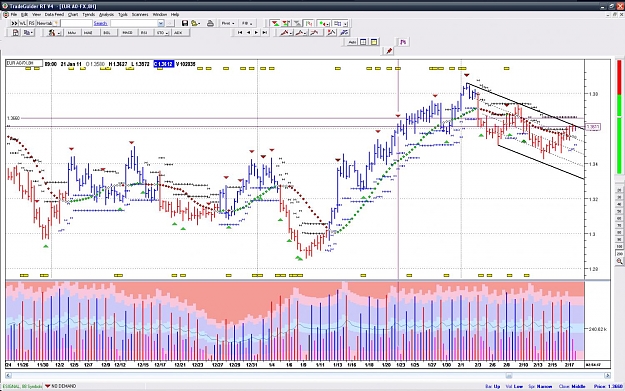Viewport: 625px width, 391px height.
Task: Open the first red trend line dropdown
Action: click(286, 33)
